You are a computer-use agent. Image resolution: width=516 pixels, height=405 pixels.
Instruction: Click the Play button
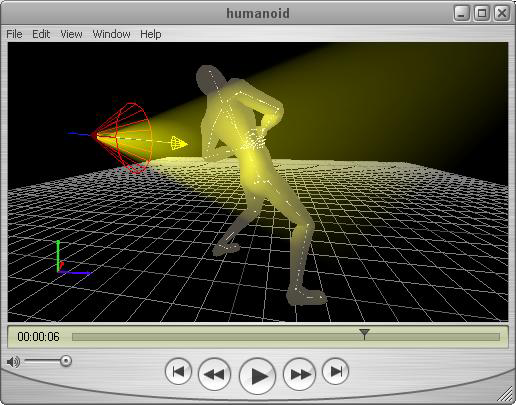point(257,376)
